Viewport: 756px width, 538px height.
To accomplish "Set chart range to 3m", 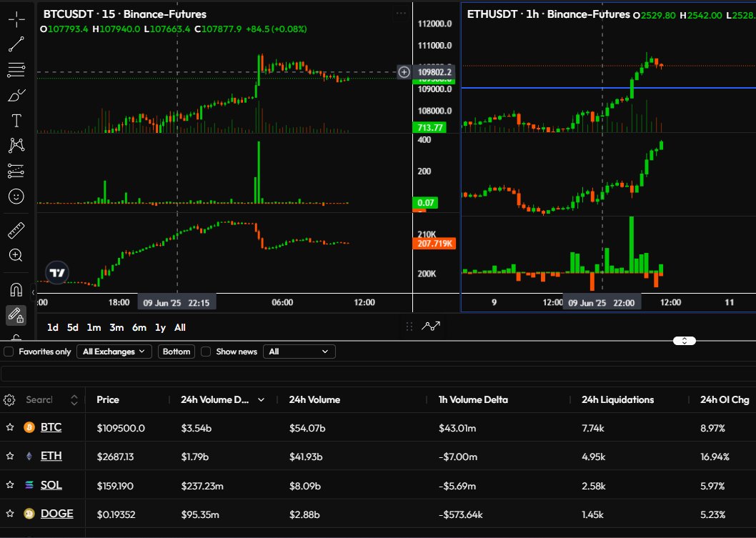I will 116,327.
